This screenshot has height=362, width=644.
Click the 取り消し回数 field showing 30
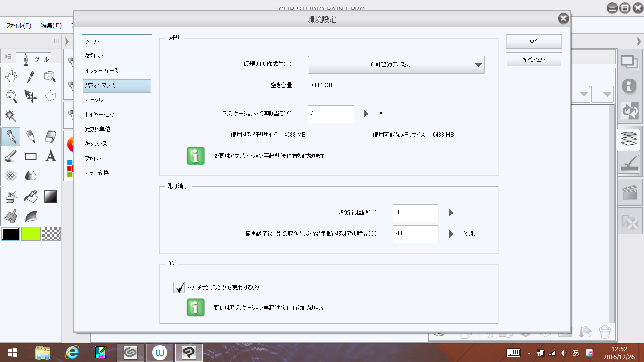[x=415, y=213]
